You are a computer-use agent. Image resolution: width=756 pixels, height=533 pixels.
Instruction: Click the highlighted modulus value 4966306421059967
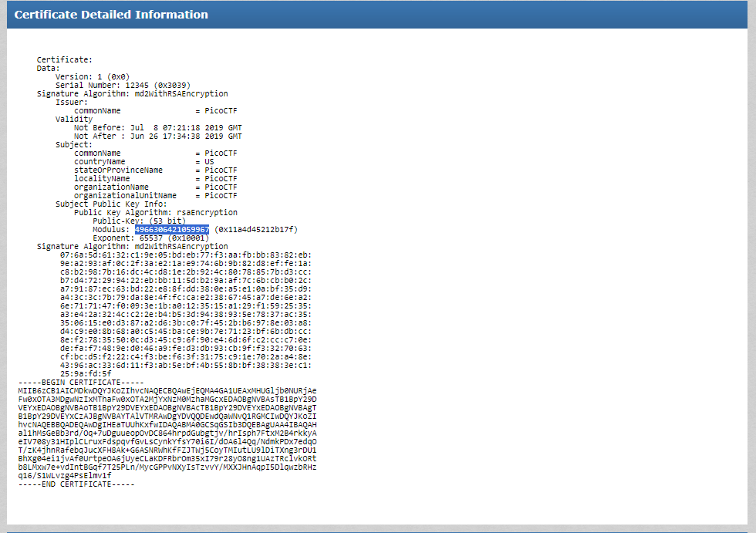click(x=171, y=229)
